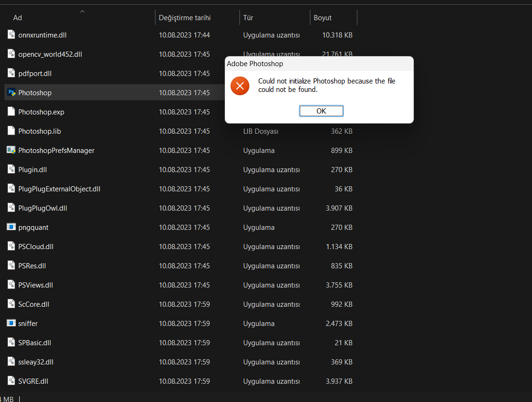Click the opencv_world452.dll file icon
This screenshot has height=402, width=532.
coord(11,54)
